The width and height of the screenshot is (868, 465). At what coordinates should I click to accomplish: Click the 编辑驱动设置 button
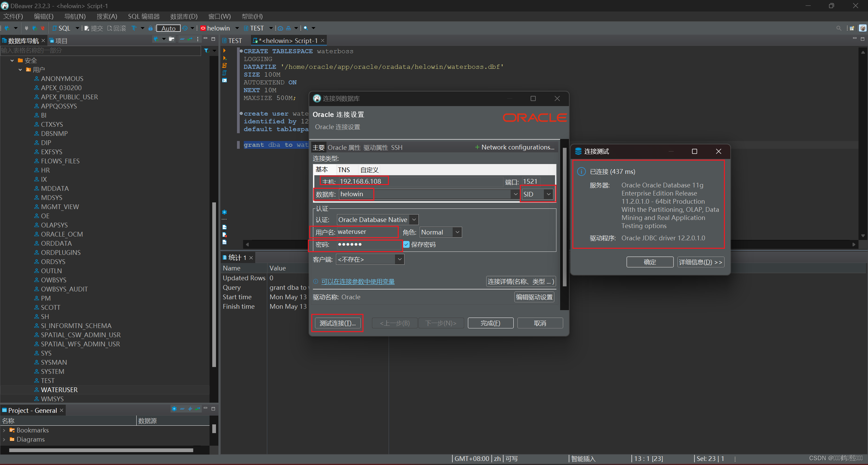(534, 297)
